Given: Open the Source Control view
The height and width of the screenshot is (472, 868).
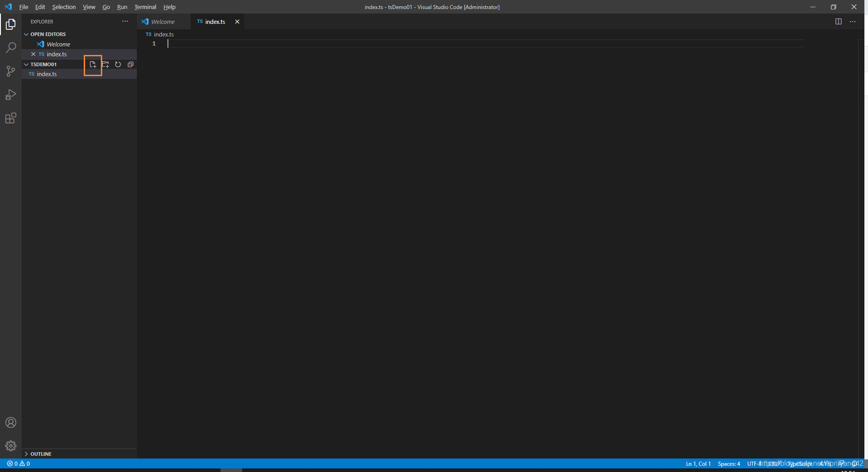Looking at the screenshot, I should [11, 71].
